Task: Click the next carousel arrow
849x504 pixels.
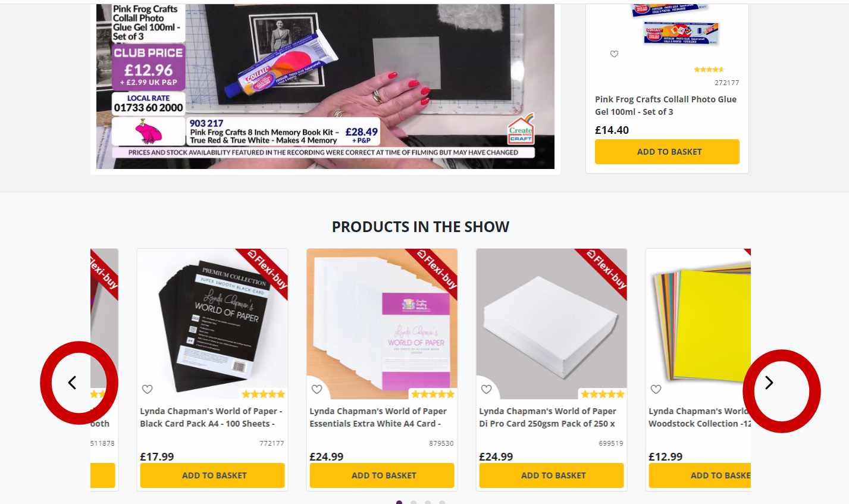Action: click(x=769, y=383)
